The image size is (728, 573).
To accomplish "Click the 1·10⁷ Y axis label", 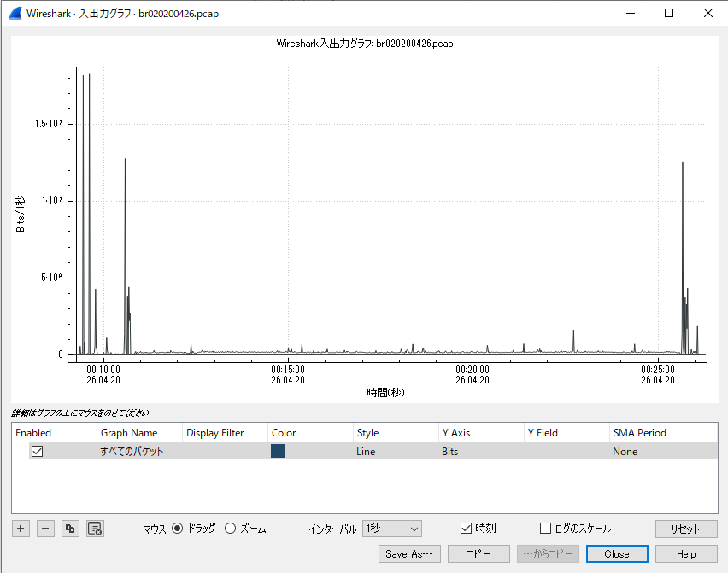I will click(x=52, y=201).
